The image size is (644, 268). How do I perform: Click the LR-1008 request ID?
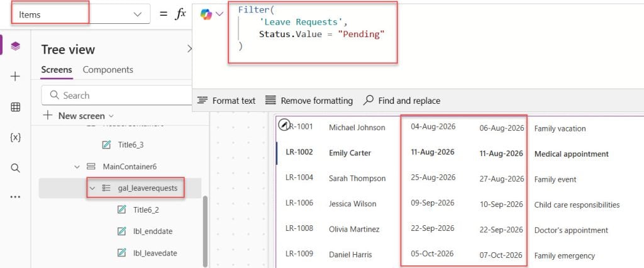click(x=299, y=228)
